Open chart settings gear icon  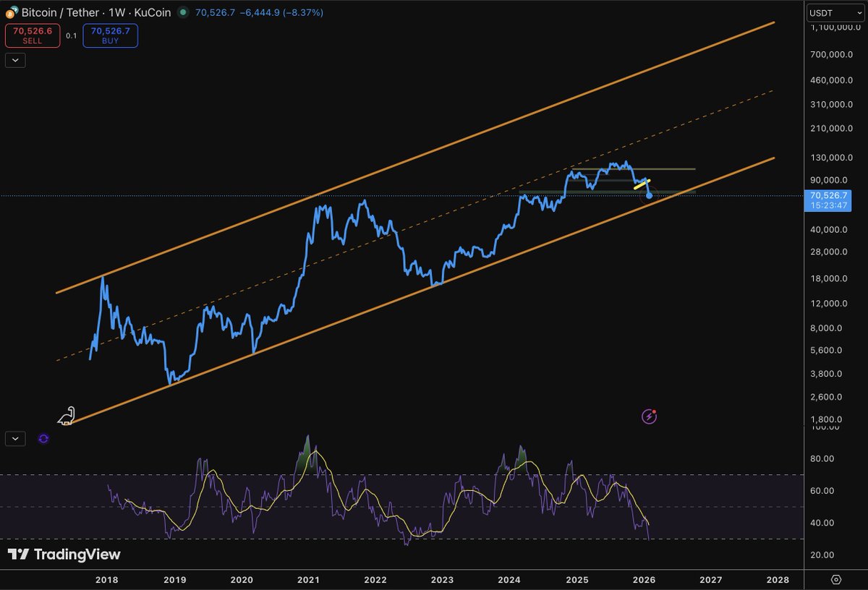pos(836,579)
